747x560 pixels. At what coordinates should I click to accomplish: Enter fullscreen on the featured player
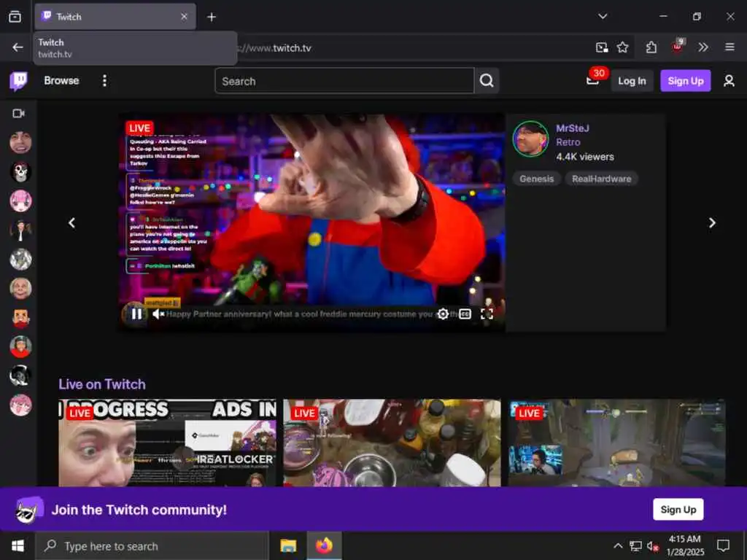point(487,314)
